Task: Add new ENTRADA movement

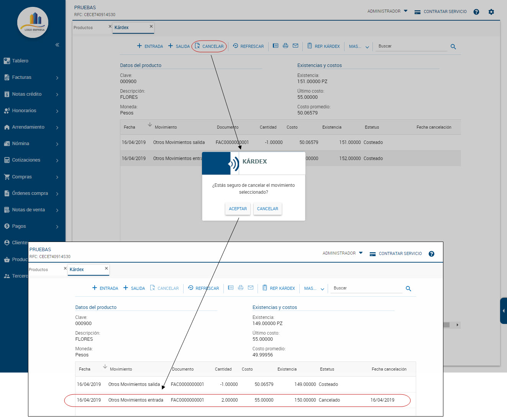Action: [150, 46]
